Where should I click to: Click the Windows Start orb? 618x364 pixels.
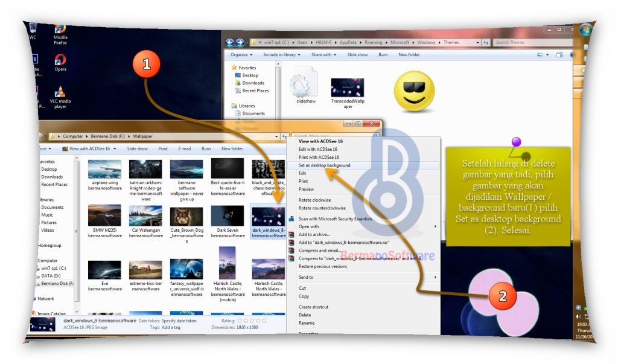click(x=585, y=30)
